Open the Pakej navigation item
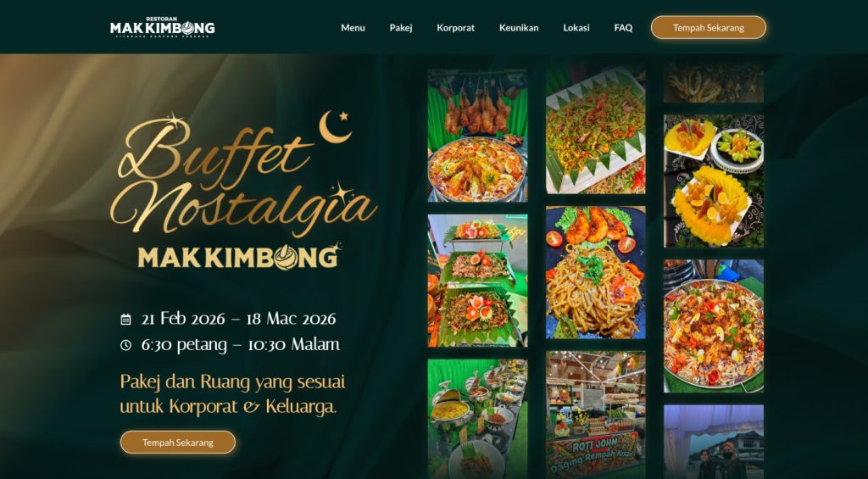Image resolution: width=868 pixels, height=479 pixels. (x=401, y=28)
